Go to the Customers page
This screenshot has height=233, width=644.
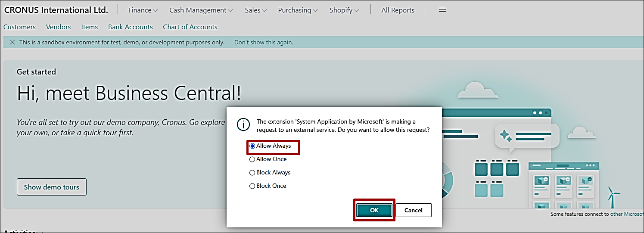[x=19, y=27]
